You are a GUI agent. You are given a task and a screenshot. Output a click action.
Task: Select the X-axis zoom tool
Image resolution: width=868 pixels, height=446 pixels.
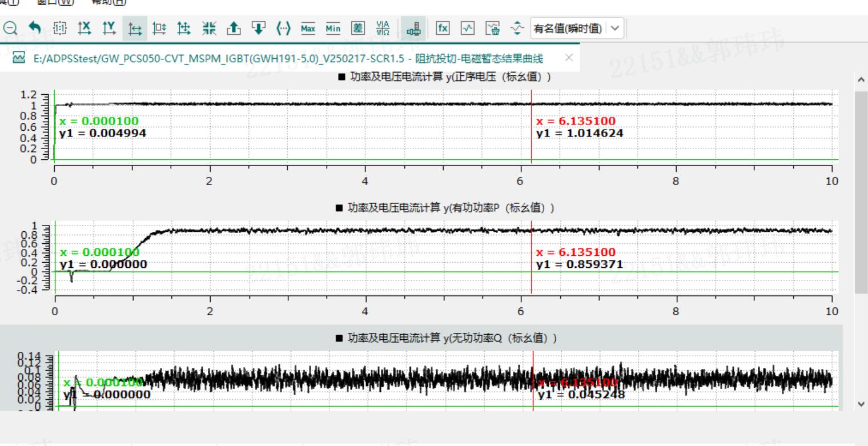[x=85, y=28]
